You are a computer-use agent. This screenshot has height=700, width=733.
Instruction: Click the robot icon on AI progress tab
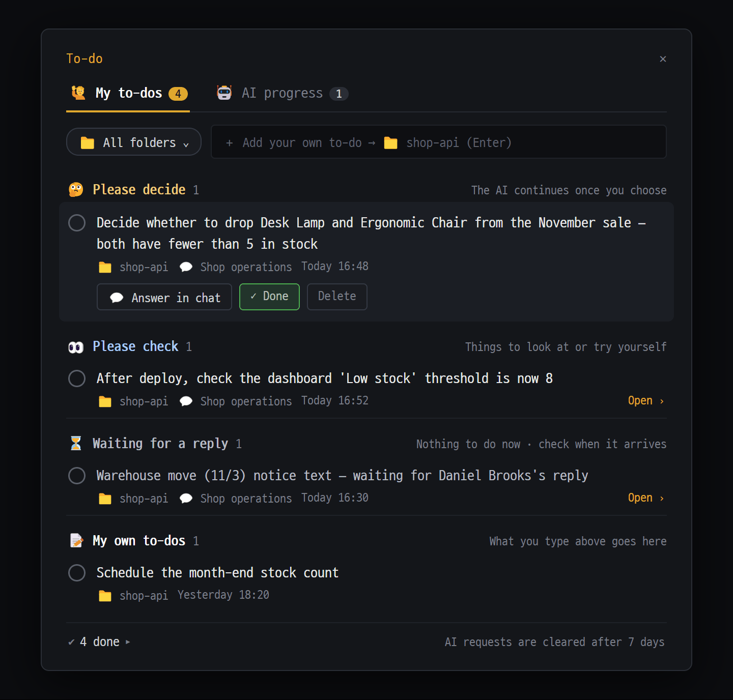224,93
